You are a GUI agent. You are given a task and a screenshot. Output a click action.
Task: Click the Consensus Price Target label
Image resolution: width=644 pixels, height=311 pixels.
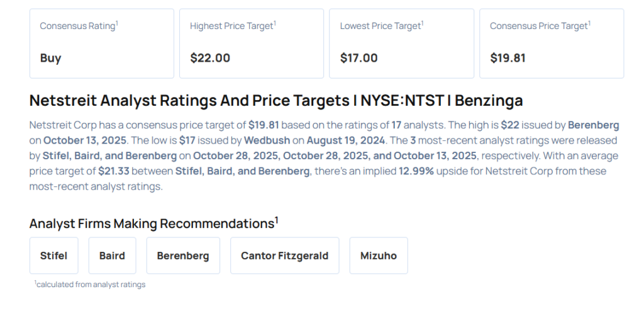[x=538, y=26]
